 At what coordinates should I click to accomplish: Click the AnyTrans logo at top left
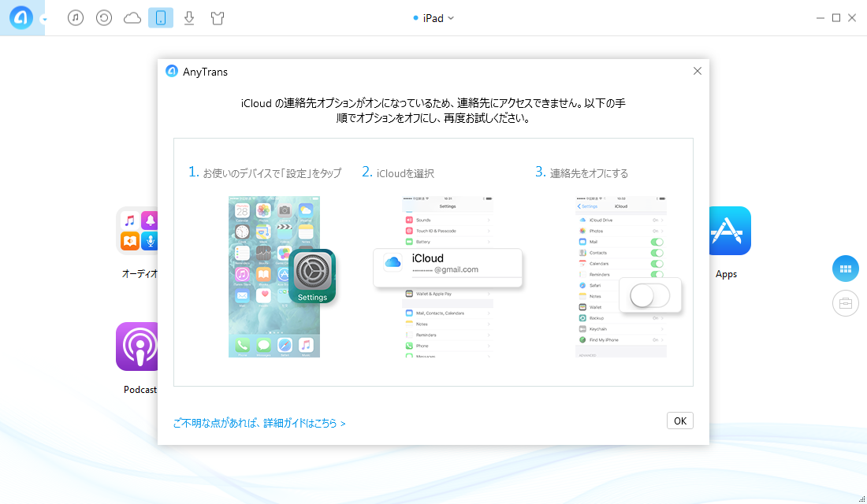(x=21, y=17)
